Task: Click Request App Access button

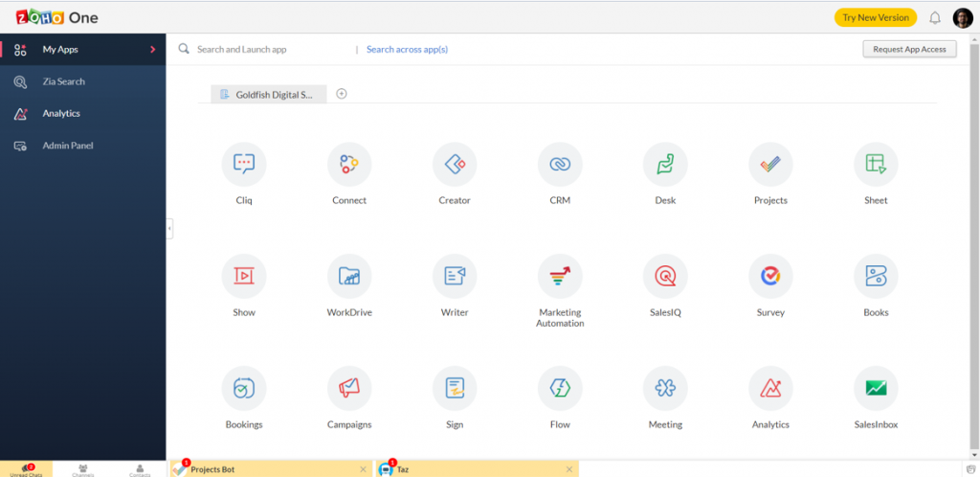Action: point(909,50)
